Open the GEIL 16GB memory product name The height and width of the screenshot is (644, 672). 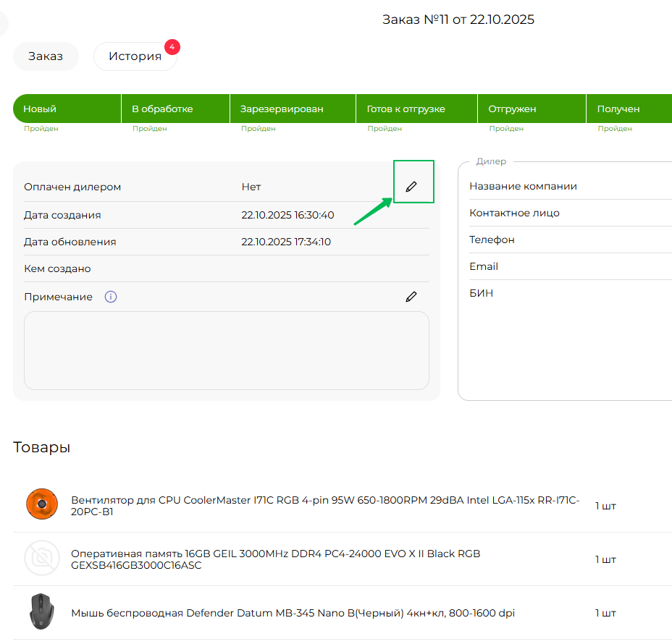click(x=275, y=559)
